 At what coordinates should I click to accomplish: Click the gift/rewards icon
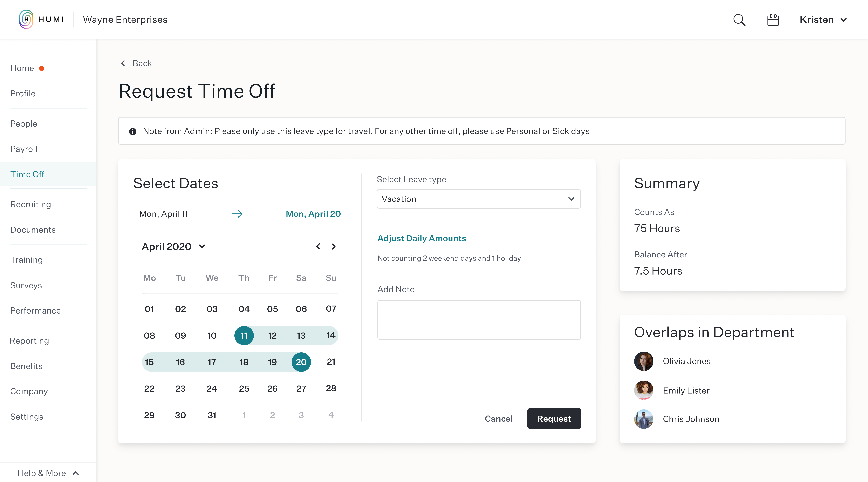772,20
